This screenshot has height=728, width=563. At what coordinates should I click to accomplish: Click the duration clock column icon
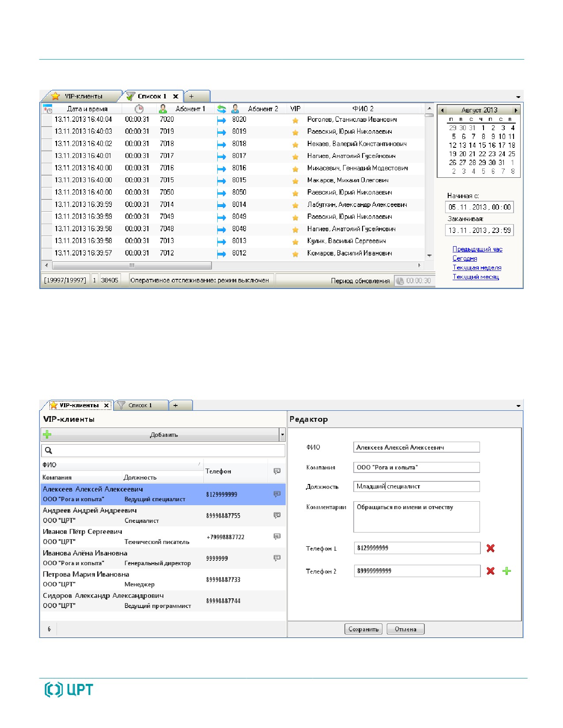click(139, 109)
